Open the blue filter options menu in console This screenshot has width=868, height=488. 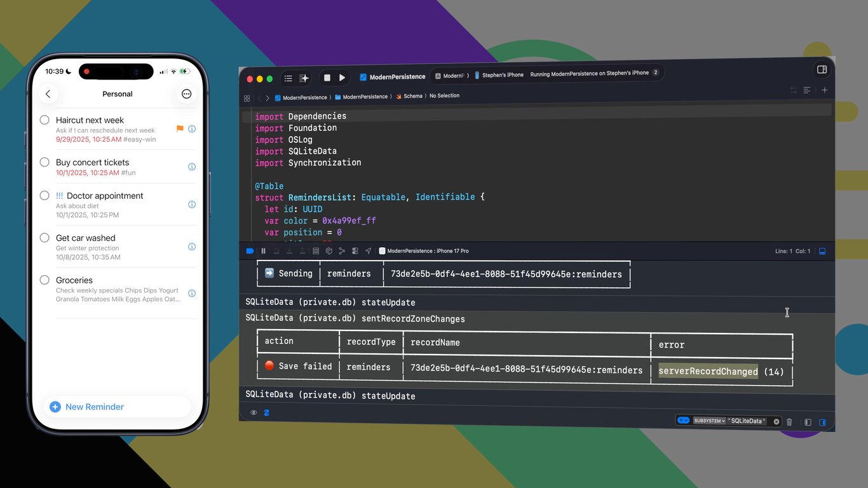683,421
